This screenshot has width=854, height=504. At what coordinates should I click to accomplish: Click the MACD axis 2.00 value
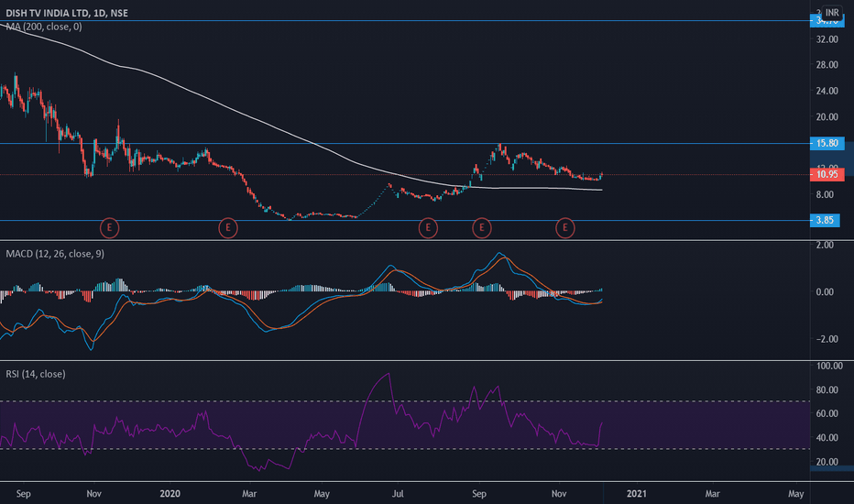(x=825, y=246)
